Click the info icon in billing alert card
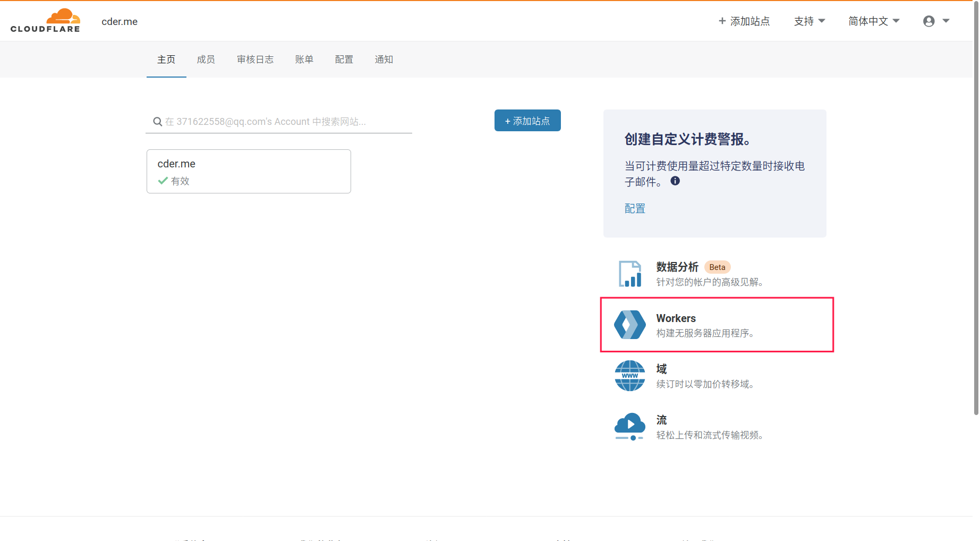Viewport: 980px width, 541px height. point(675,181)
